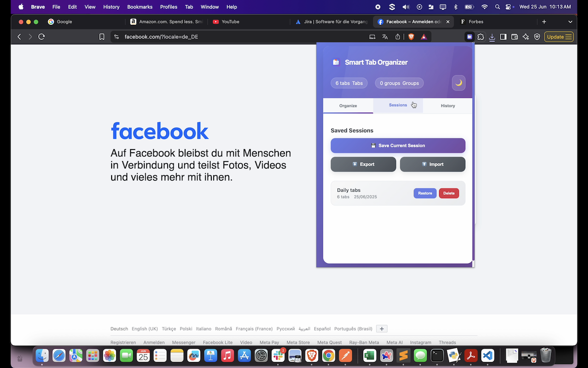Open the Sessions tab in Smart Tab Organizer
This screenshot has height=368, width=588.
pyautogui.click(x=398, y=105)
